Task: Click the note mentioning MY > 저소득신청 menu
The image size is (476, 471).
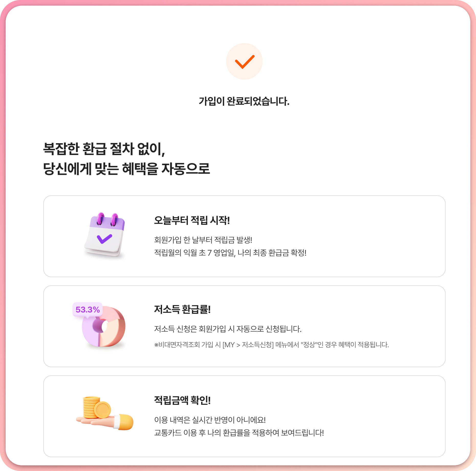Action: [x=272, y=345]
